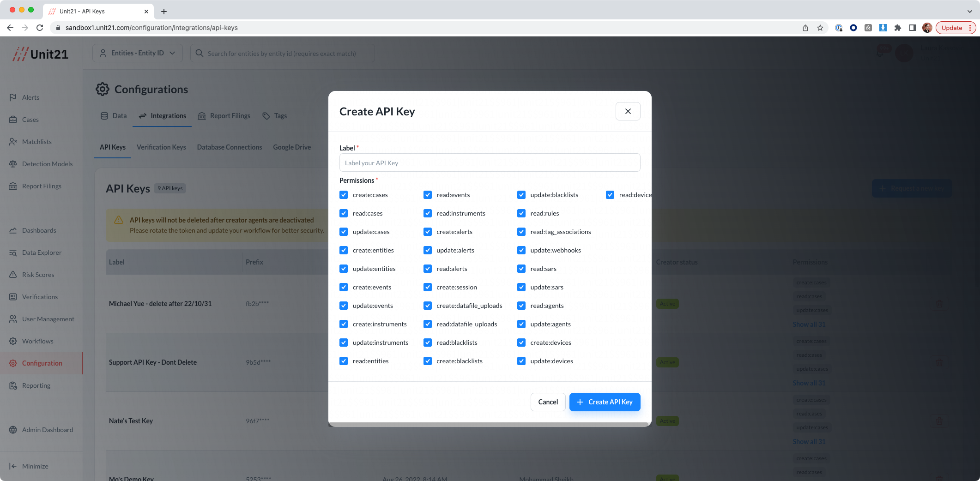980x481 pixels.
Task: Open Database Connections sub-tab
Action: coord(230,147)
